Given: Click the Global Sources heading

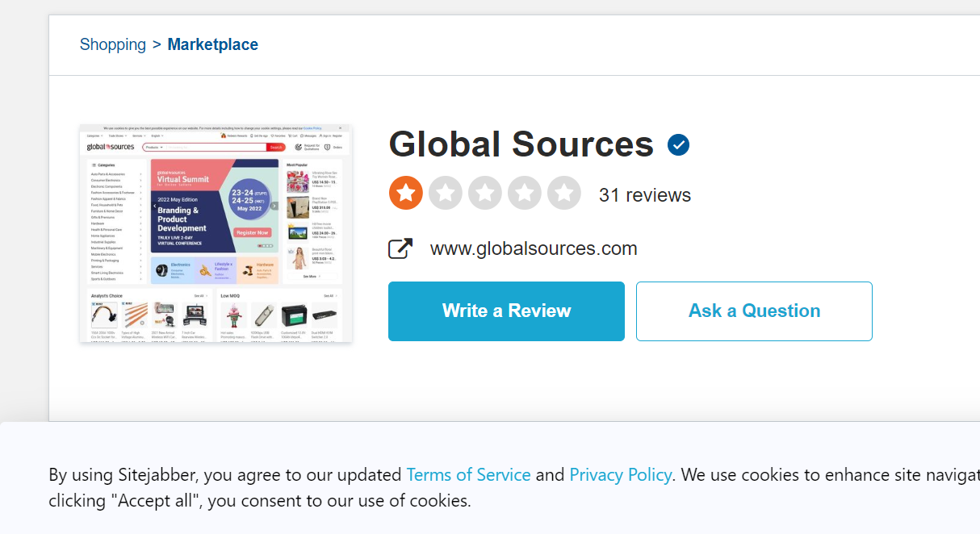Looking at the screenshot, I should (521, 144).
